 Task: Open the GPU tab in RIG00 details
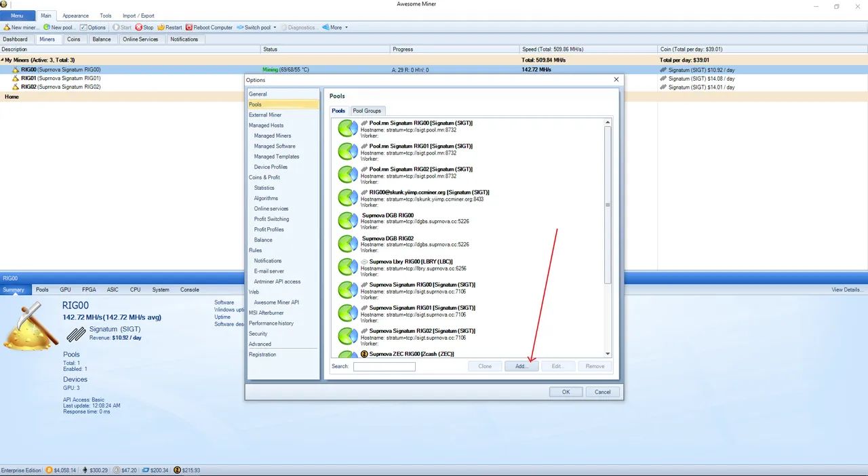coord(65,290)
